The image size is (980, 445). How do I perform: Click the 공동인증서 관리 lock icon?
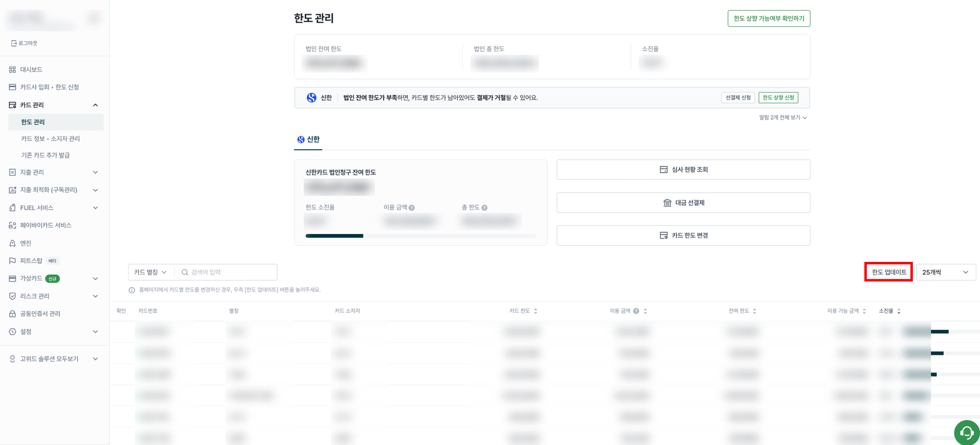coord(13,314)
